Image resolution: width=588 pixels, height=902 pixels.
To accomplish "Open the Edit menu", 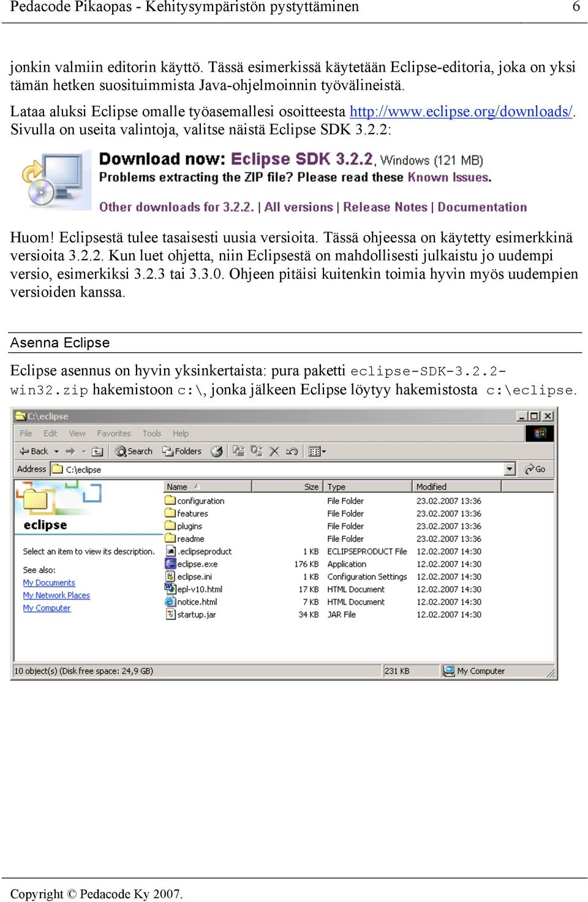I will tap(50, 433).
